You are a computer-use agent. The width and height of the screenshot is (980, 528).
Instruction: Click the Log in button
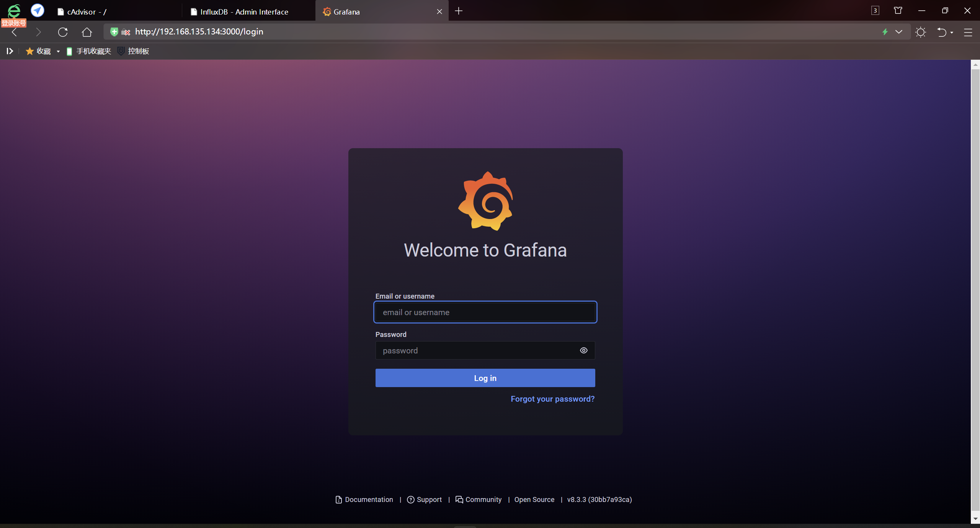click(x=485, y=378)
